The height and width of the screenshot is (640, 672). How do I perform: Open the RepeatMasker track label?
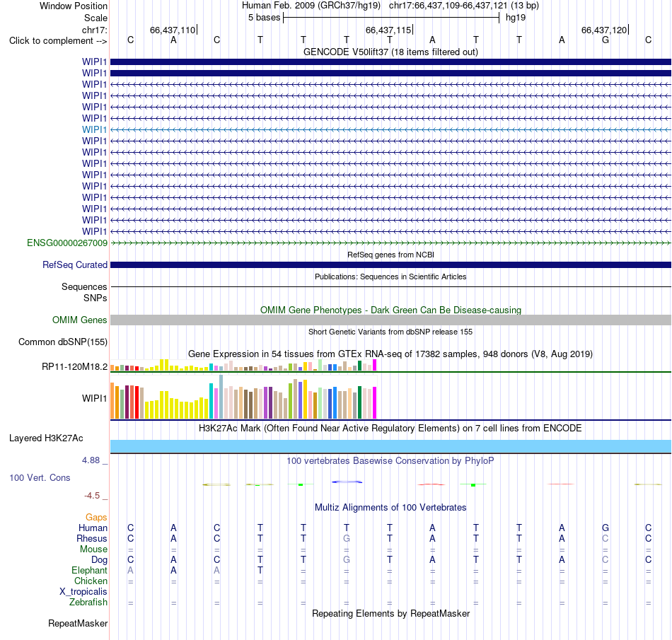click(78, 623)
